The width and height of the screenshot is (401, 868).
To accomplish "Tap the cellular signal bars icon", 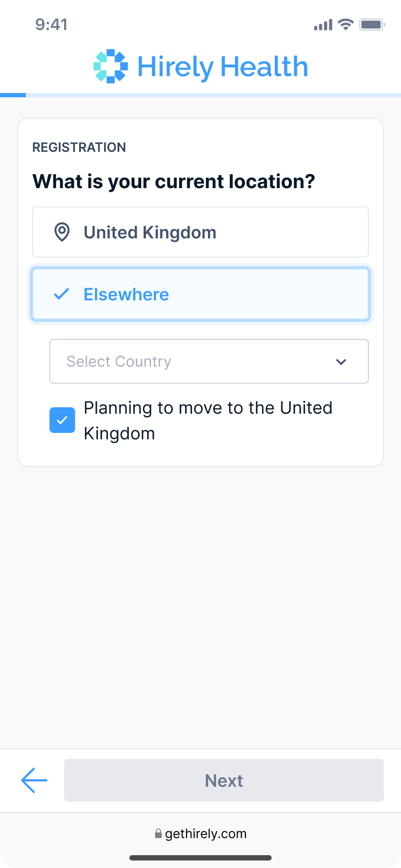I will [323, 25].
